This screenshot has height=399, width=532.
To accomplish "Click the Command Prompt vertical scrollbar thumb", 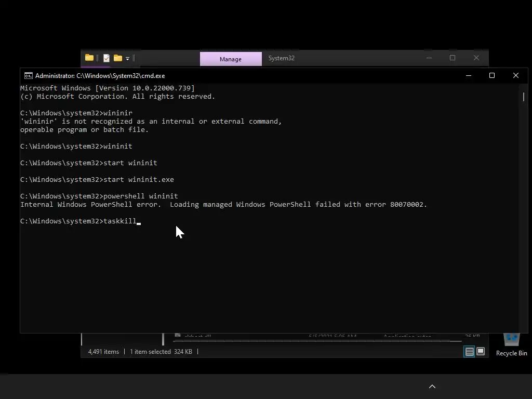I will [524, 97].
